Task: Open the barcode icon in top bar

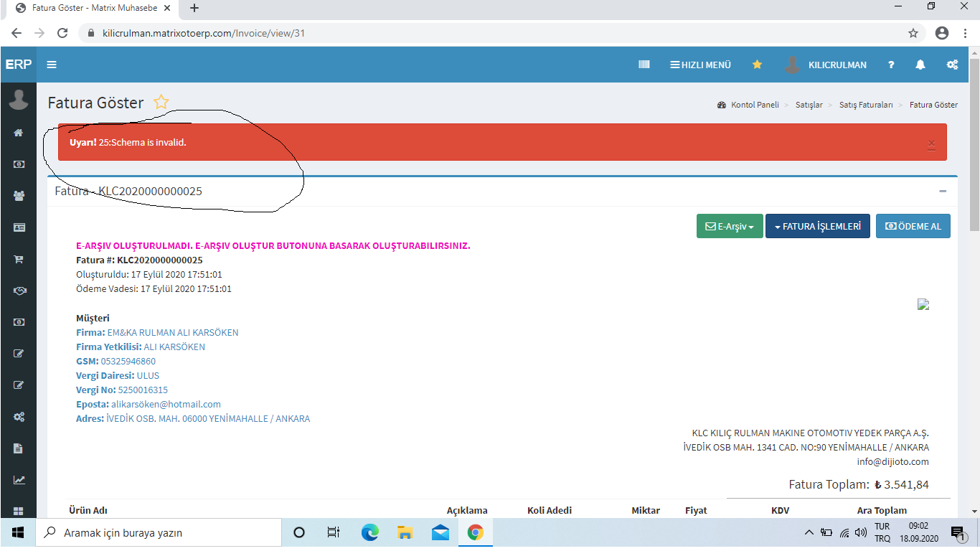Action: [x=644, y=65]
